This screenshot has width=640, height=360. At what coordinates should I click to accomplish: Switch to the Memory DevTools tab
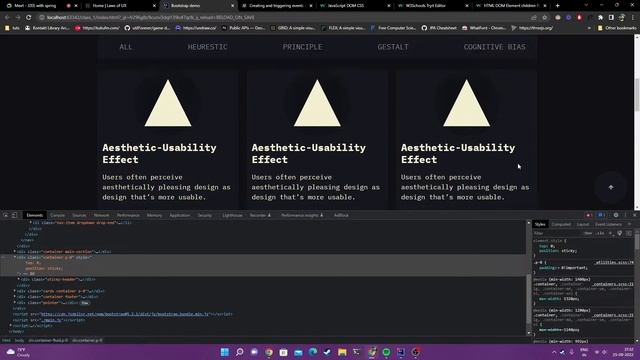pyautogui.click(x=154, y=215)
